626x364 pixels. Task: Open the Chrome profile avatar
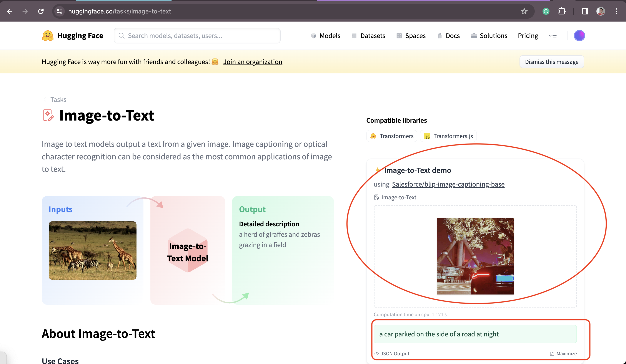pyautogui.click(x=601, y=11)
